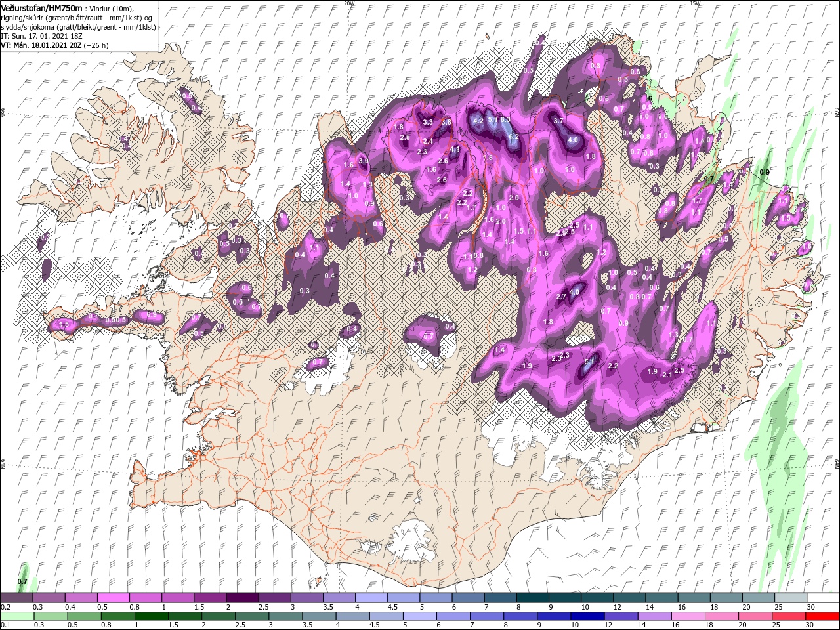Viewport: 840px width, 630px height.
Task: Select the white snow swatch labeled 30
Action: [x=823, y=598]
